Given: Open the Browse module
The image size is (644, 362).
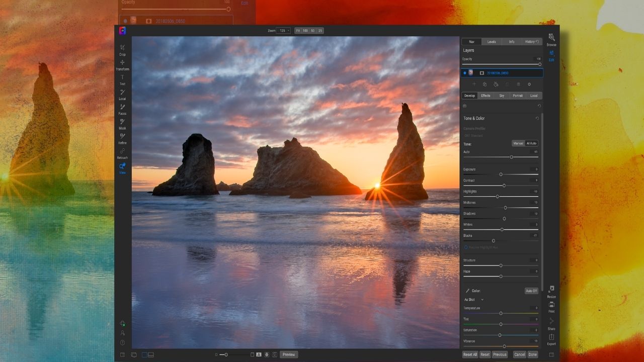Looking at the screenshot, I should [551, 39].
